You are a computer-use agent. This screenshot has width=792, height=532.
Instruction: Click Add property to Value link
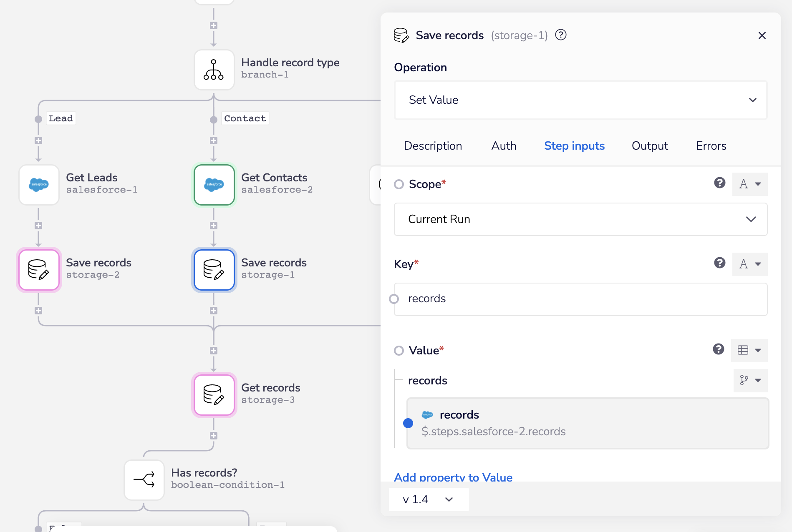[453, 477]
